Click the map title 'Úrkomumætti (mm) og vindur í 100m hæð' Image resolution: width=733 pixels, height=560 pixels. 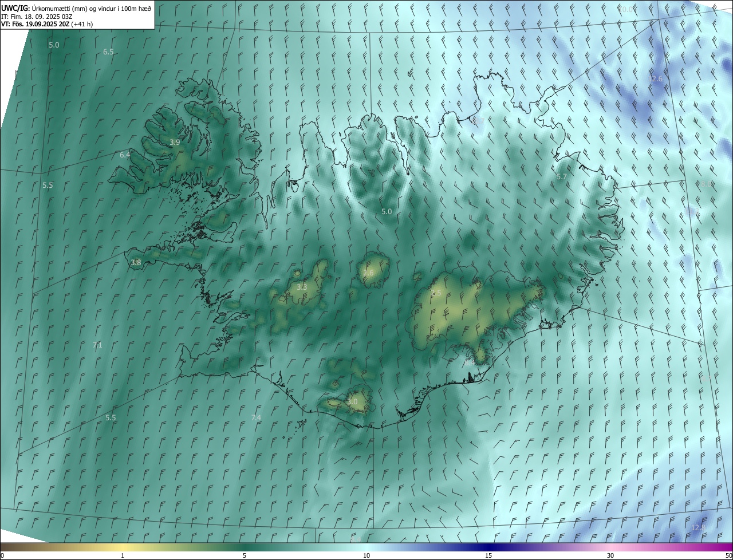tap(92, 8)
